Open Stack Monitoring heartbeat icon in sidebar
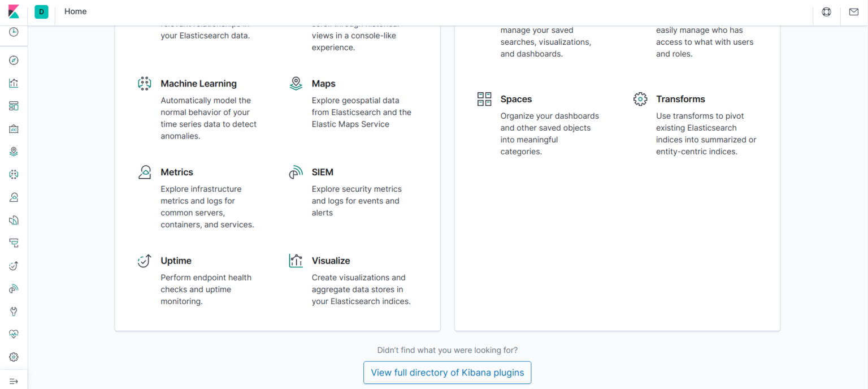The image size is (868, 389). (14, 334)
